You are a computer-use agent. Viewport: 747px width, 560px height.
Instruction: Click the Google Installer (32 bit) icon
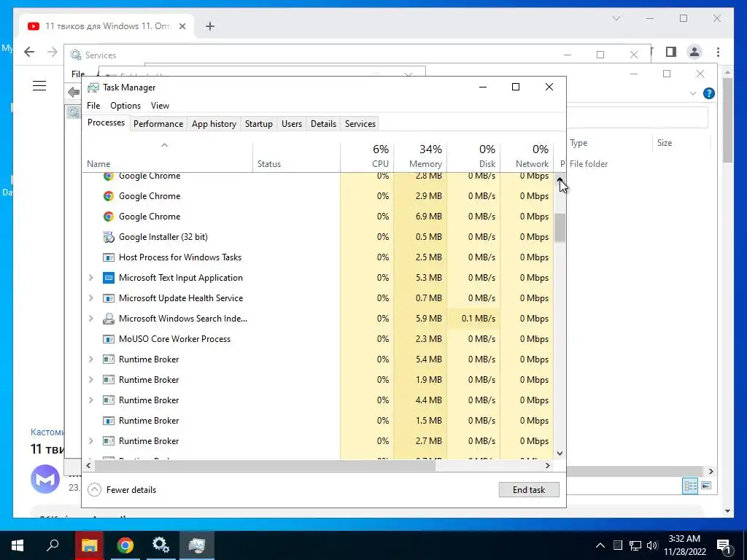pos(109,237)
